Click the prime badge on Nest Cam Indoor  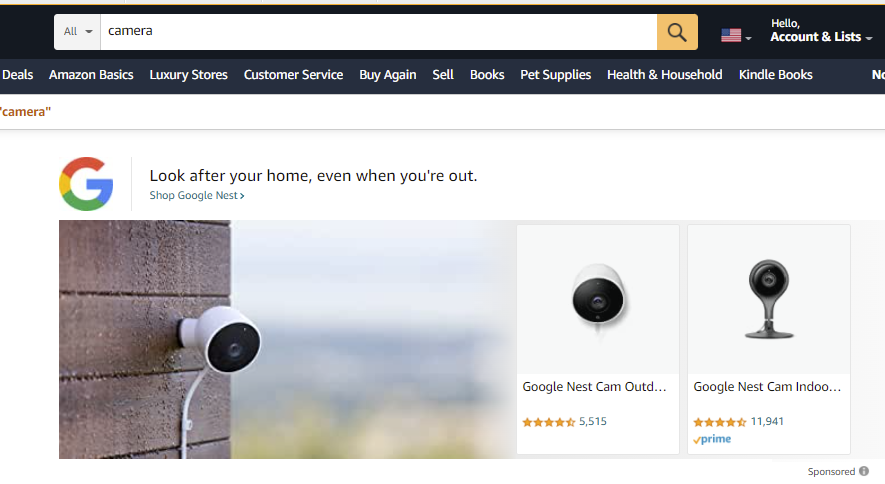pyautogui.click(x=712, y=439)
